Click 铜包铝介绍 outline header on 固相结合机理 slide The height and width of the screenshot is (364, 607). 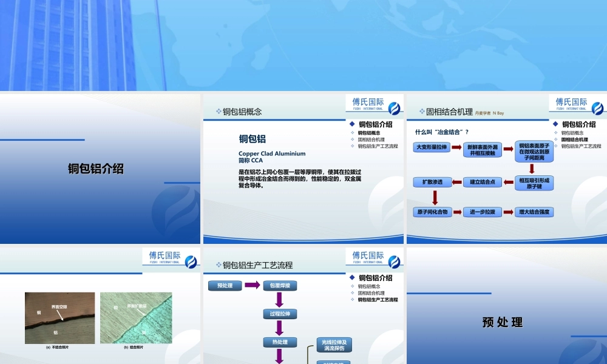tap(578, 124)
